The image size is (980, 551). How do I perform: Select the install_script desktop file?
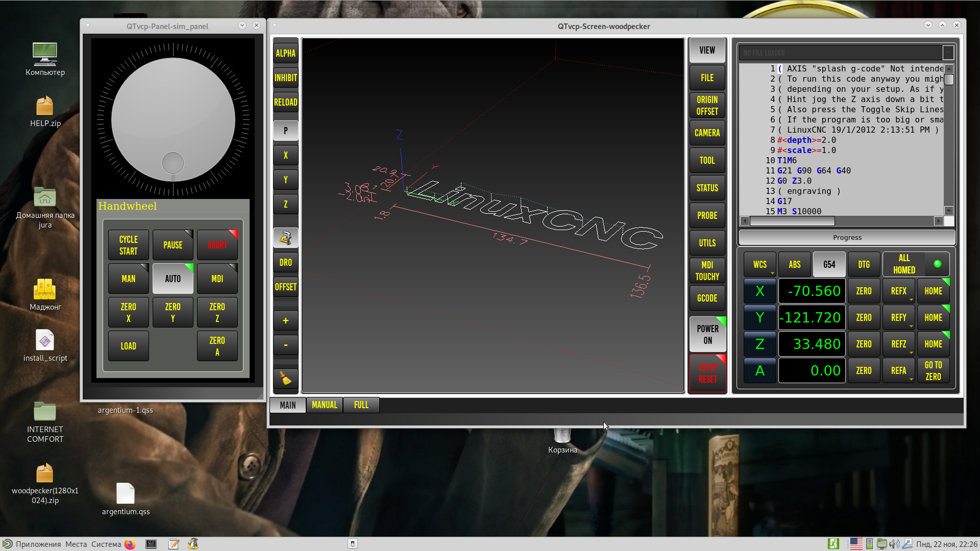[45, 345]
